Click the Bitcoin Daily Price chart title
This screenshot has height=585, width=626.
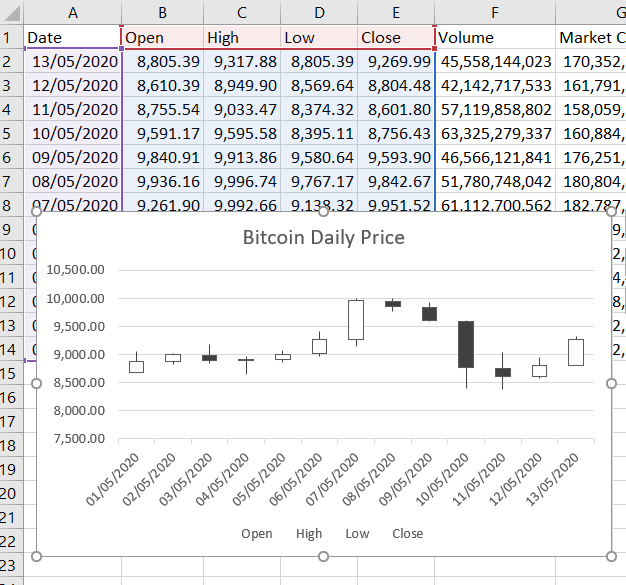(323, 238)
